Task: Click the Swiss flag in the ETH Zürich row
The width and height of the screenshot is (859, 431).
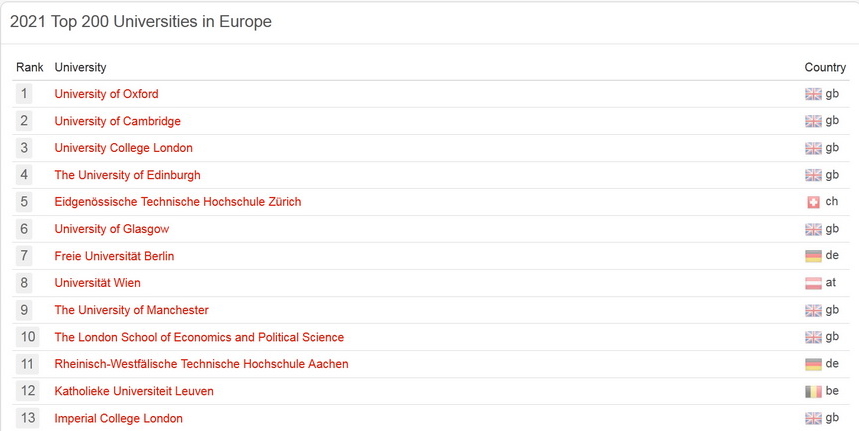Action: (813, 202)
